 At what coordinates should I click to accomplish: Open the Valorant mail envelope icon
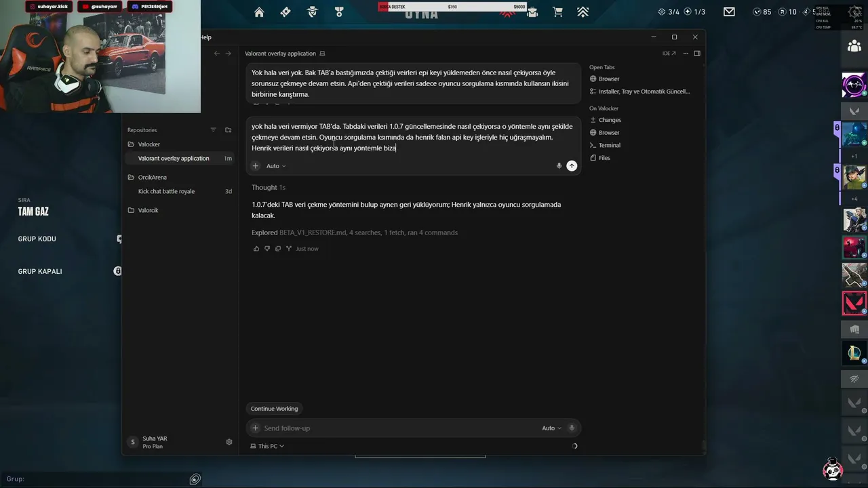729,12
